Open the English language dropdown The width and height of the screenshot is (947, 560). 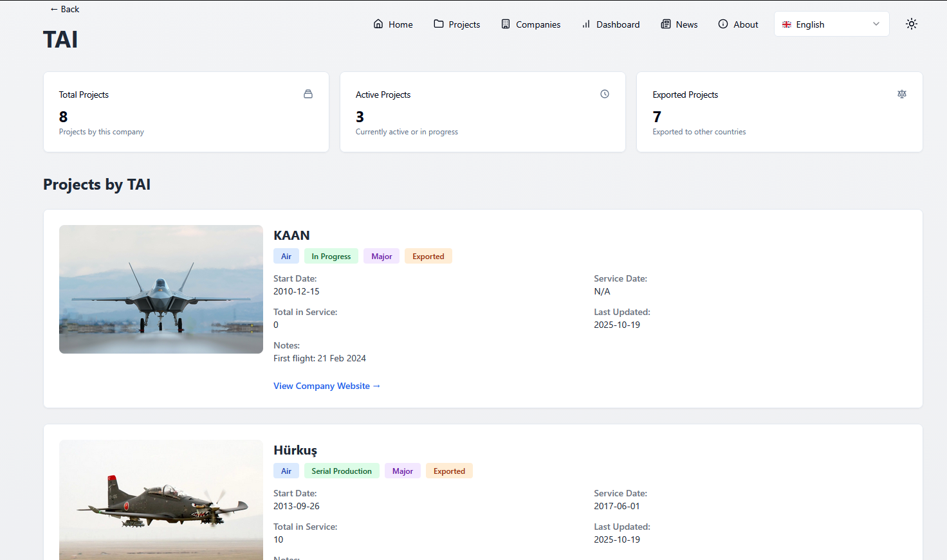pos(831,24)
